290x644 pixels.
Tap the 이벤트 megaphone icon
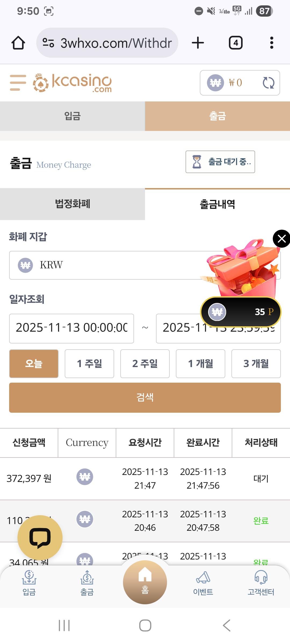click(x=203, y=577)
